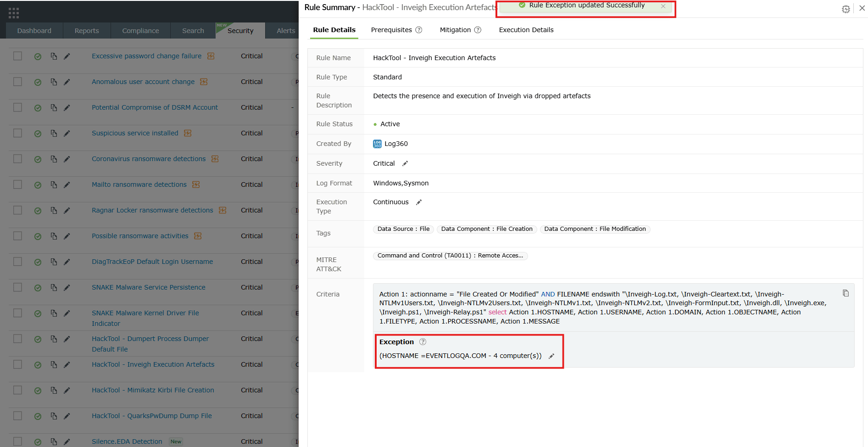Open SNAKE Malware Service Persistence link
The height and width of the screenshot is (447, 868).
pos(149,287)
